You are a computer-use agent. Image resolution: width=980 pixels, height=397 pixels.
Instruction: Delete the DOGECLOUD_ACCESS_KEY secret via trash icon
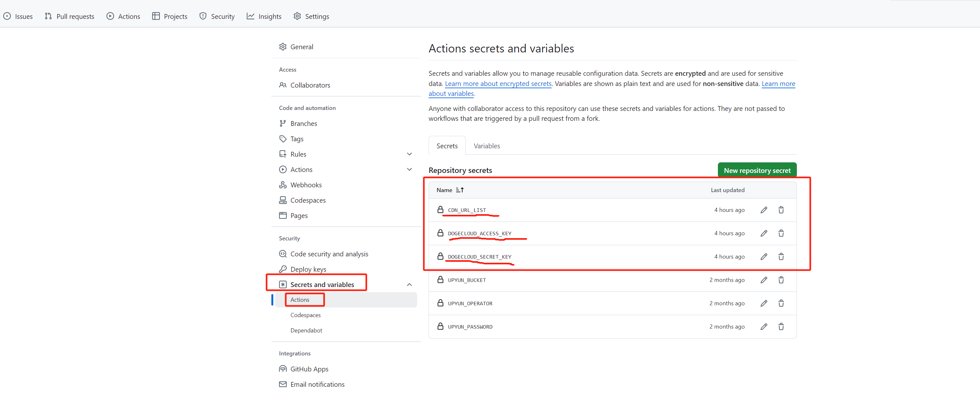pos(781,233)
